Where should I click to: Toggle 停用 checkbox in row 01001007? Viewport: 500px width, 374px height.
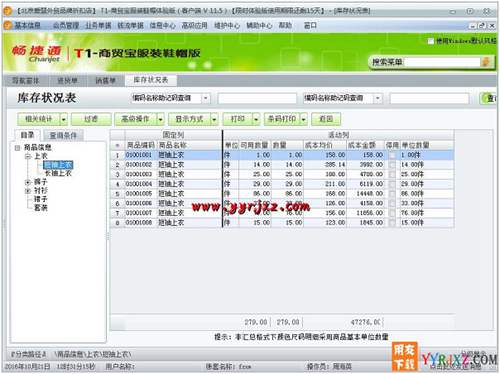tap(393, 213)
